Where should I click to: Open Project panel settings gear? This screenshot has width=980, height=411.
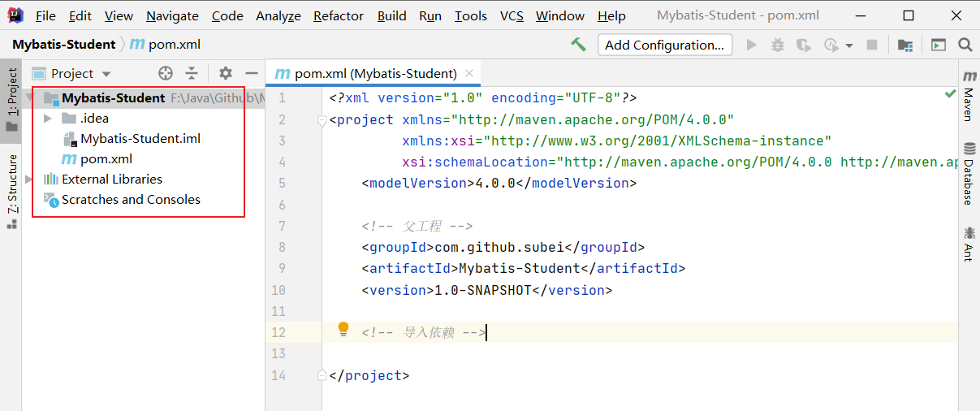[x=226, y=73]
